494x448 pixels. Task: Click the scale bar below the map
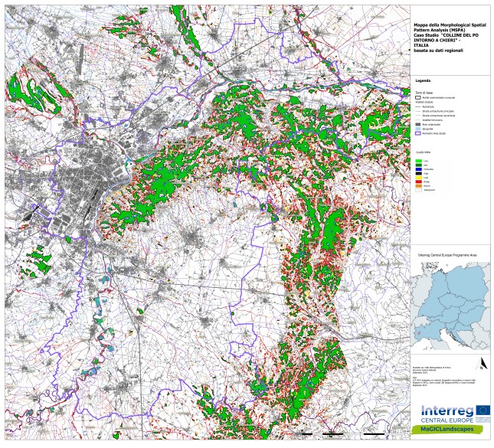point(352,433)
